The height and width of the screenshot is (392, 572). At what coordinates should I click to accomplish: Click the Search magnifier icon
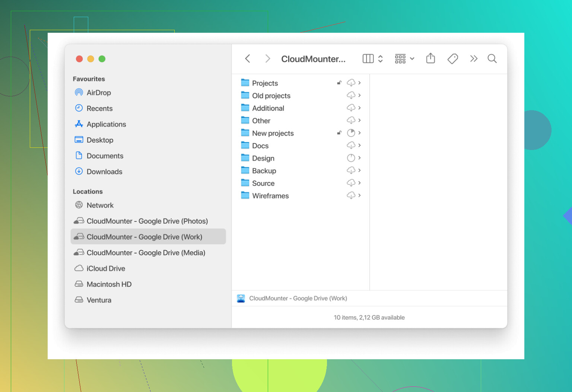coord(492,58)
